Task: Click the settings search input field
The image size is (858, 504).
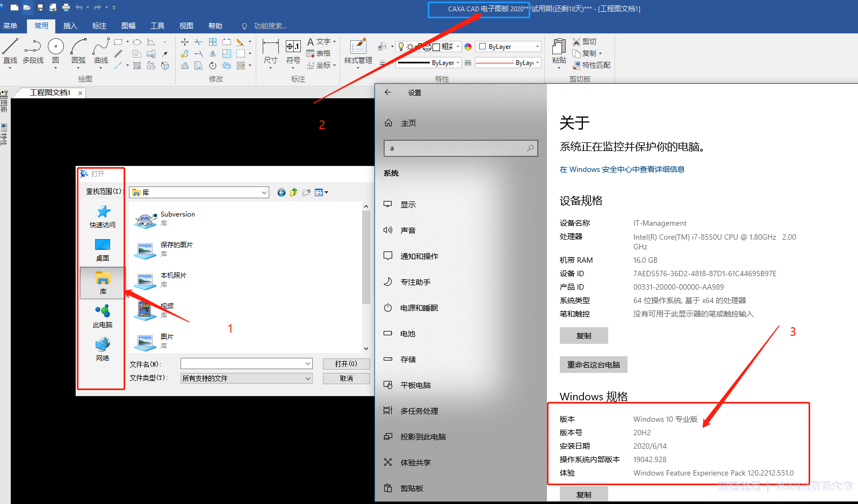Action: point(457,148)
